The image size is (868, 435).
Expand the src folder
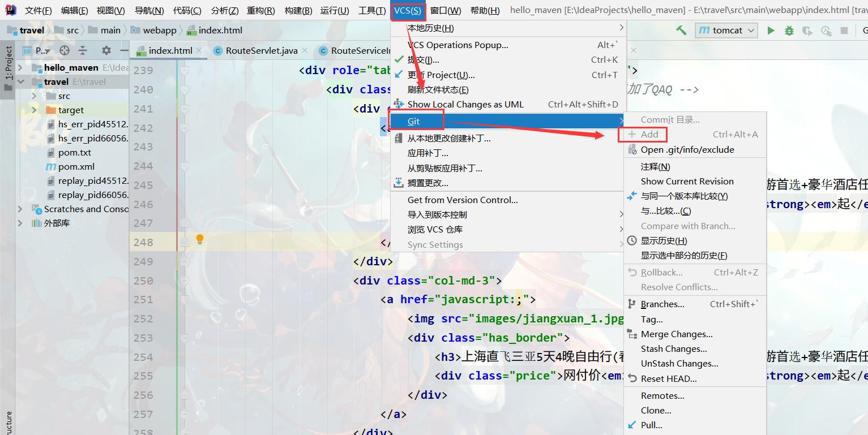click(x=34, y=96)
